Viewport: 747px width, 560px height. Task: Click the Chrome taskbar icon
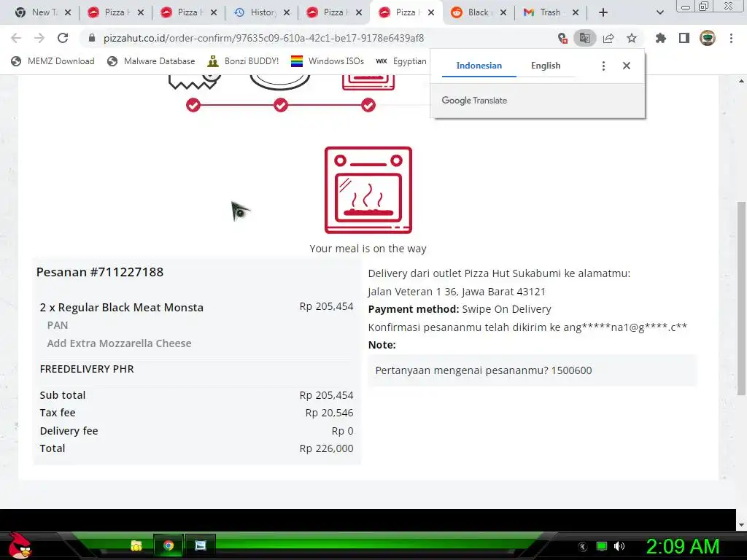pos(169,545)
